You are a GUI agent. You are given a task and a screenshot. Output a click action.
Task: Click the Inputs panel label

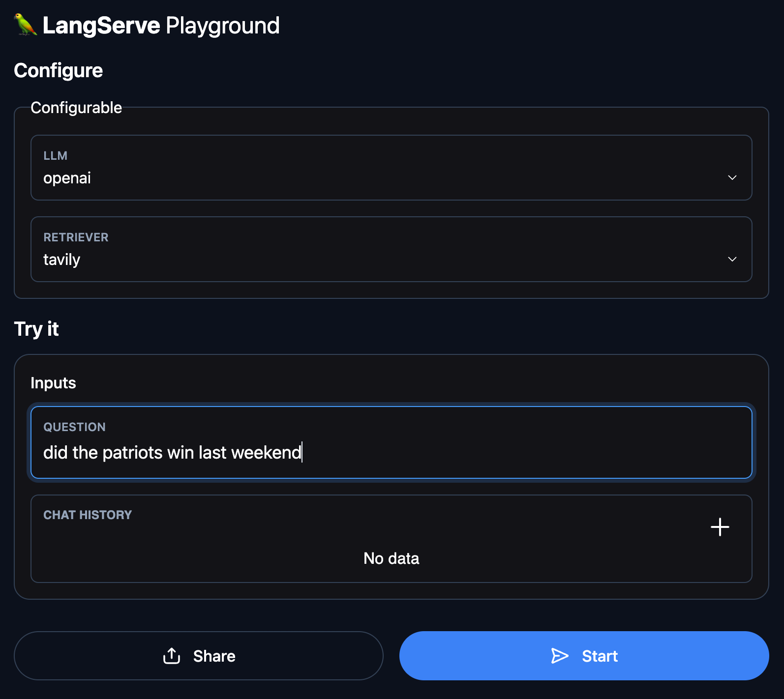pos(53,383)
